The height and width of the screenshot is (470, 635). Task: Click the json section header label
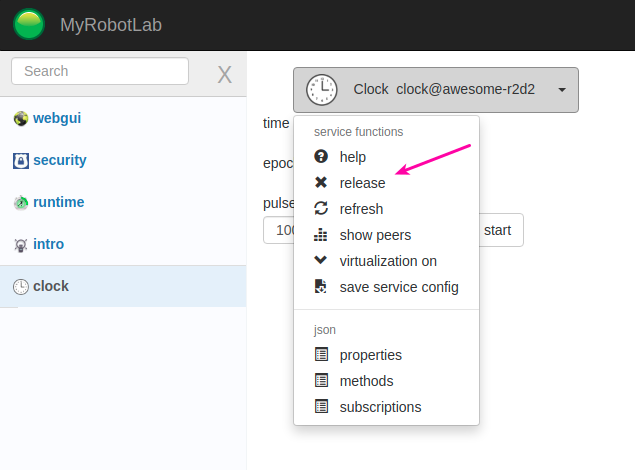[324, 330]
